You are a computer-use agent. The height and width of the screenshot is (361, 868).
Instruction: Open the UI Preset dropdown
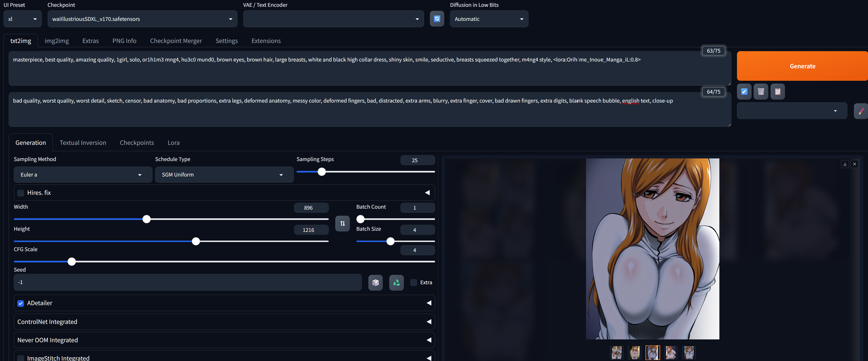pos(23,19)
